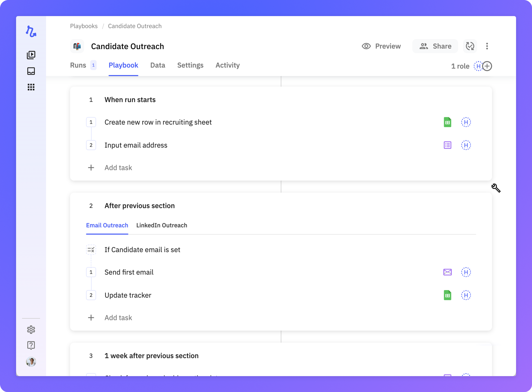Image resolution: width=532 pixels, height=392 pixels.
Task: Switch to the Data tab
Action: pyautogui.click(x=158, y=65)
